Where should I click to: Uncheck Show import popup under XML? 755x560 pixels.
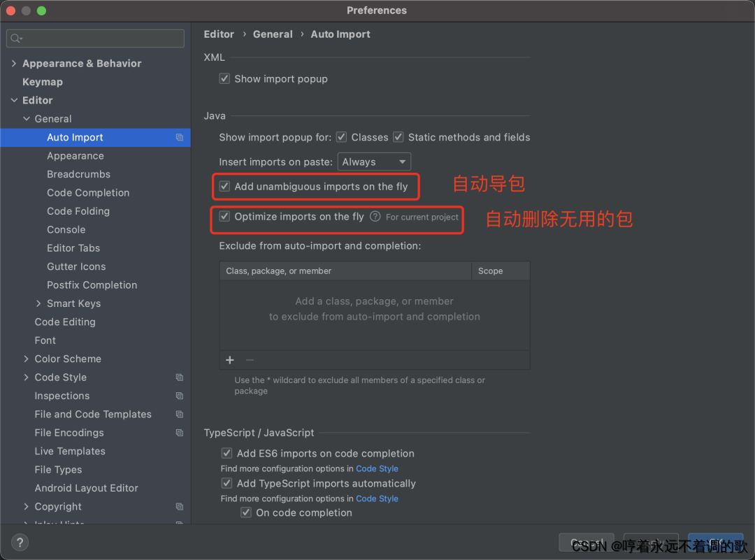pos(224,78)
